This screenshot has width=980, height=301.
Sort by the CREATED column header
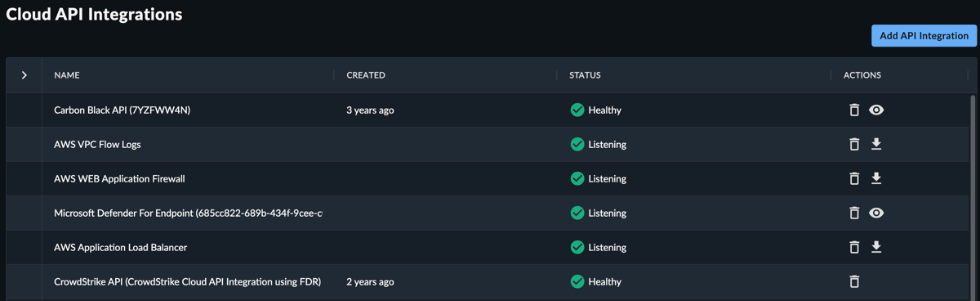[366, 75]
